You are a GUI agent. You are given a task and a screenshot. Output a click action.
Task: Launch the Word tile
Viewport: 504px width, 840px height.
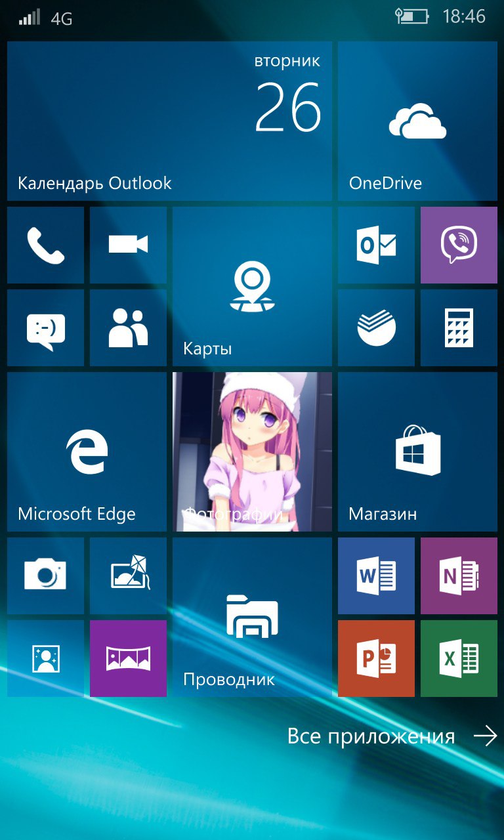point(376,576)
